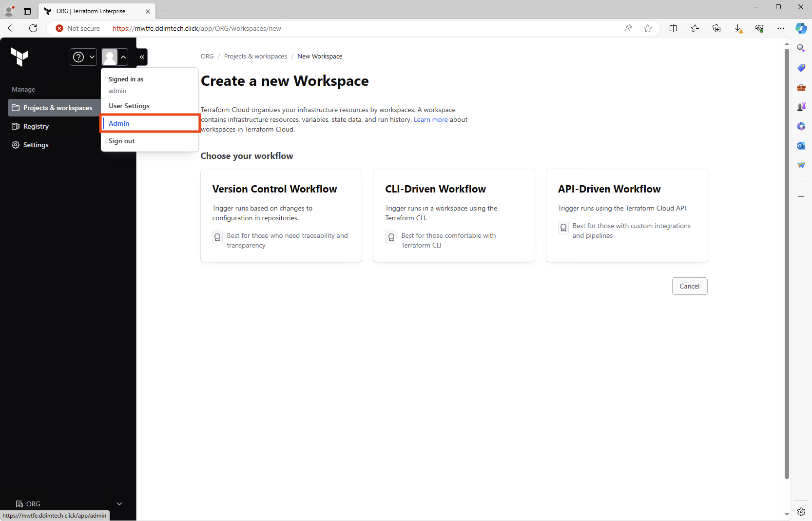Click ORG breadcrumb link
812x521 pixels.
(x=207, y=57)
